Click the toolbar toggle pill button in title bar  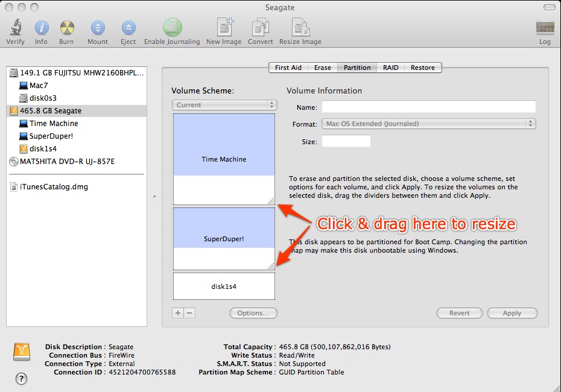click(x=549, y=7)
